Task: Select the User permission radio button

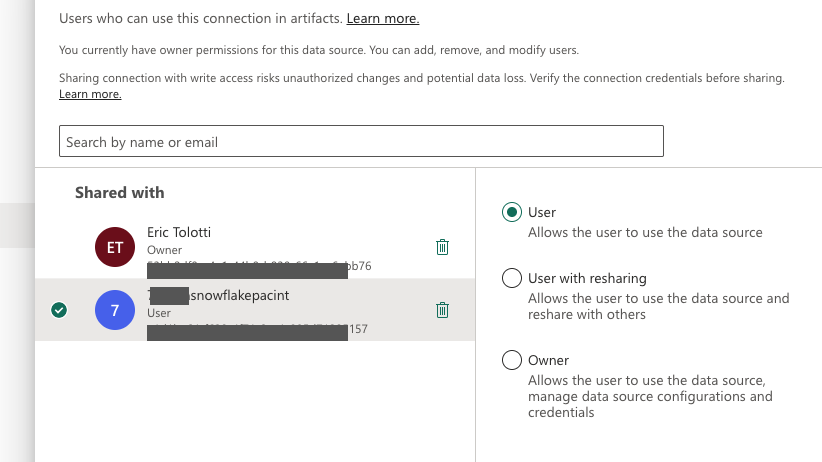Action: point(512,212)
